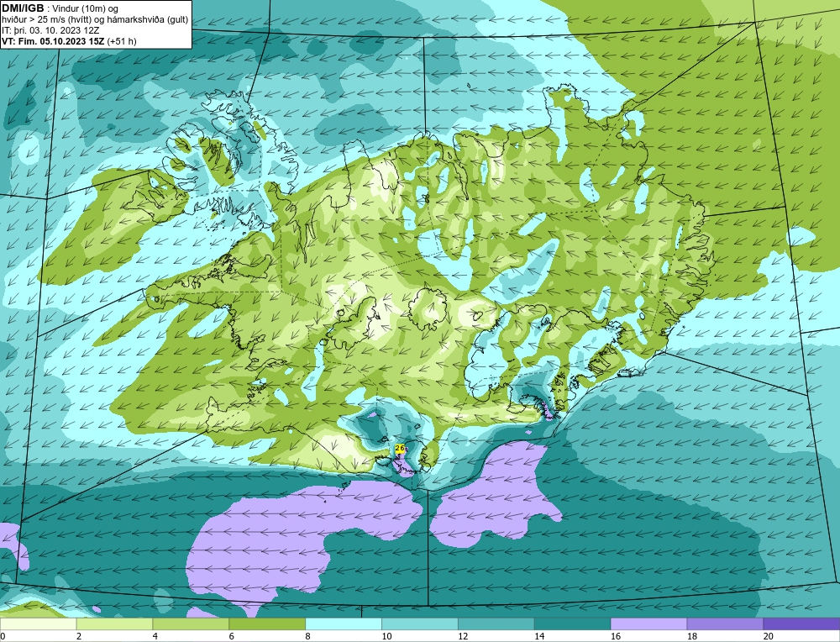Click the legend scale label 12
840x642 pixels.
(463, 636)
